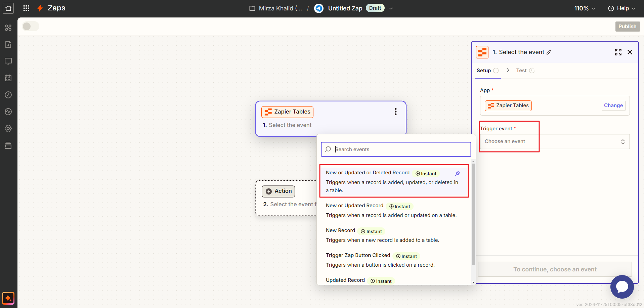The height and width of the screenshot is (308, 644).
Task: Click the pencil icon to rename step
Action: tap(549, 52)
